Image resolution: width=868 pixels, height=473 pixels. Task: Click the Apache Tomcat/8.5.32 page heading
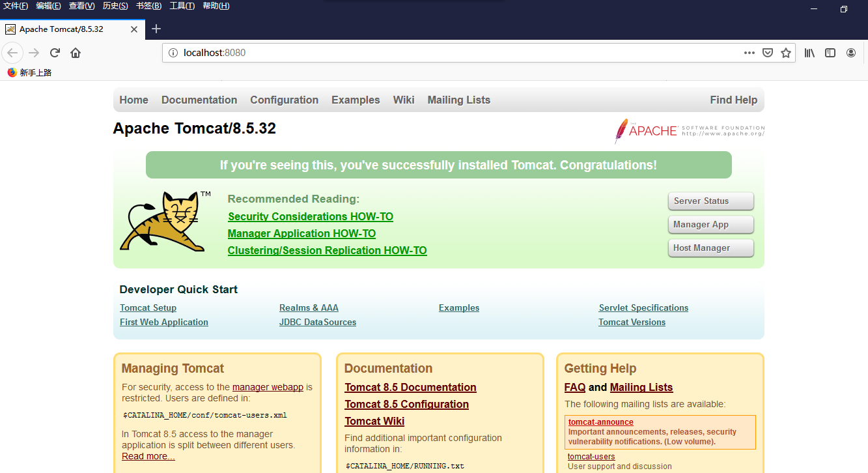click(195, 128)
